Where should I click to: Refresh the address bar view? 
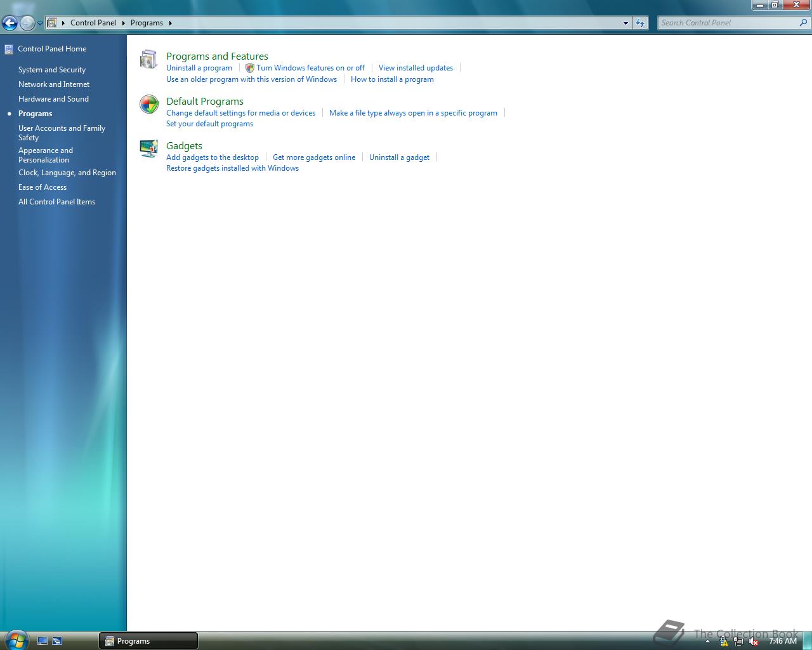pyautogui.click(x=640, y=23)
